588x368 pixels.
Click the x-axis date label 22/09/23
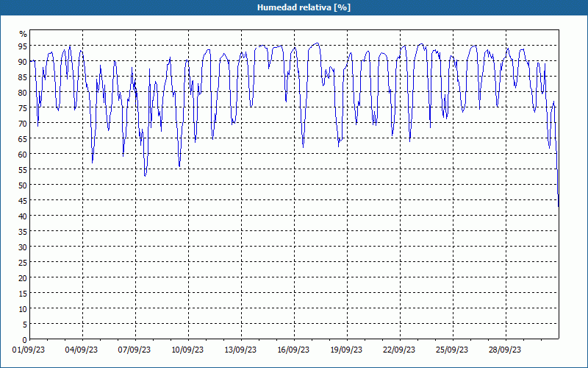click(399, 350)
